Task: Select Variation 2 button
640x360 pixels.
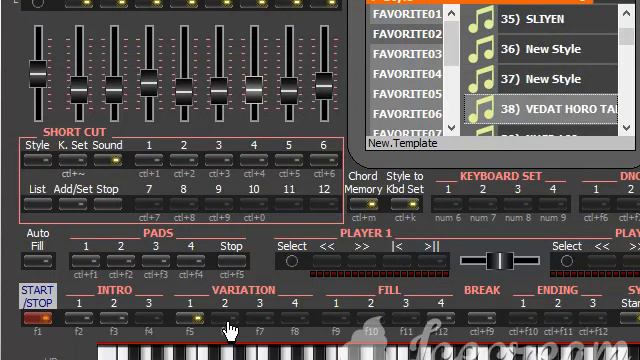Action: tap(225, 318)
